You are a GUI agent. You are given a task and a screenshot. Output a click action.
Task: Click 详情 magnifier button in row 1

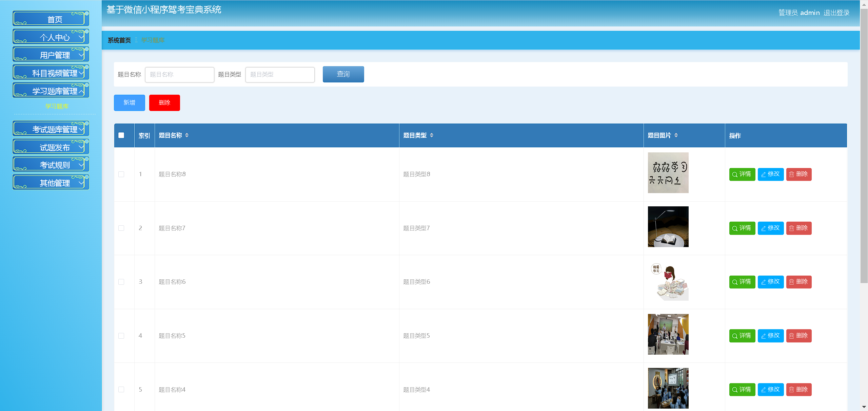(742, 174)
